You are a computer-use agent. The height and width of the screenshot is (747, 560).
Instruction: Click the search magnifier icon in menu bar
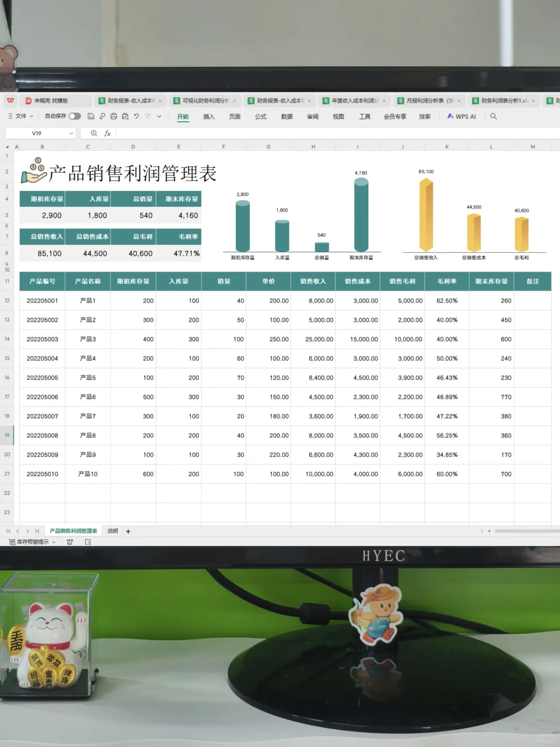click(x=494, y=116)
